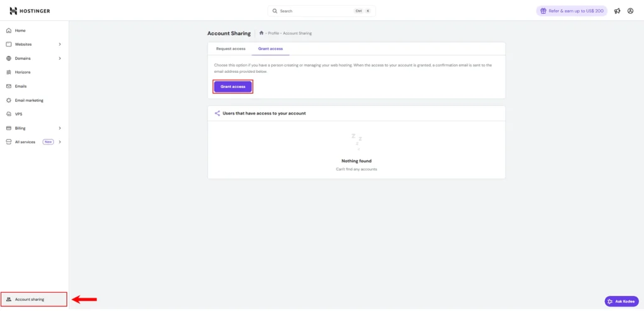Click the Ctrl K shortcut hint
This screenshot has width=644, height=311.
click(x=362, y=11)
